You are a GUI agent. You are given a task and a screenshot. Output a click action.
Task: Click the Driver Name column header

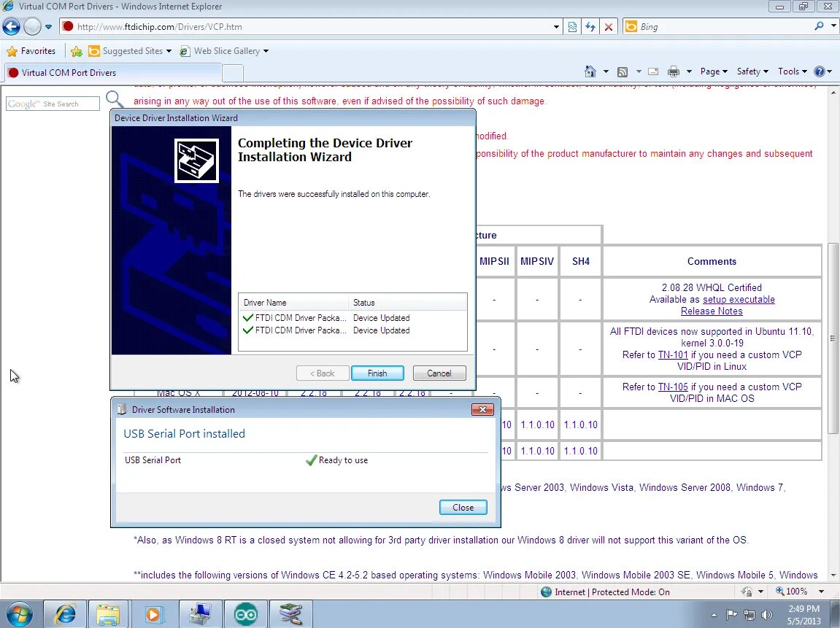point(293,303)
